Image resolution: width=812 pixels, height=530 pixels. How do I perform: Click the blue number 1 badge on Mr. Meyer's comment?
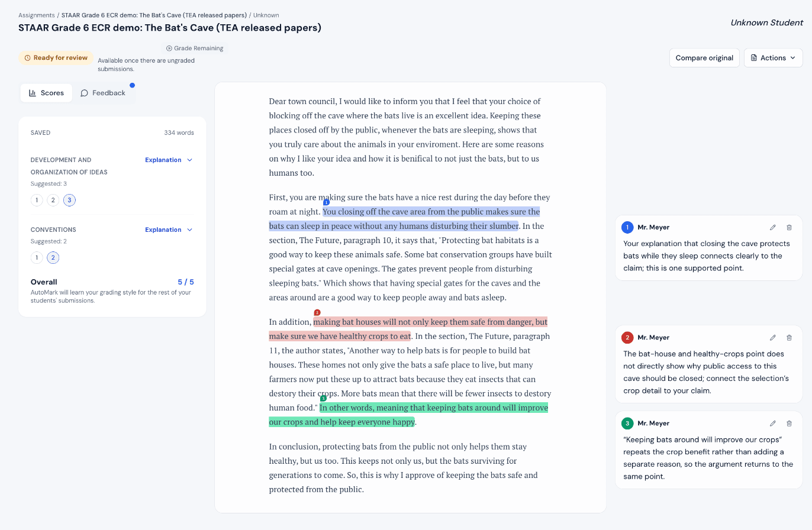[627, 227]
